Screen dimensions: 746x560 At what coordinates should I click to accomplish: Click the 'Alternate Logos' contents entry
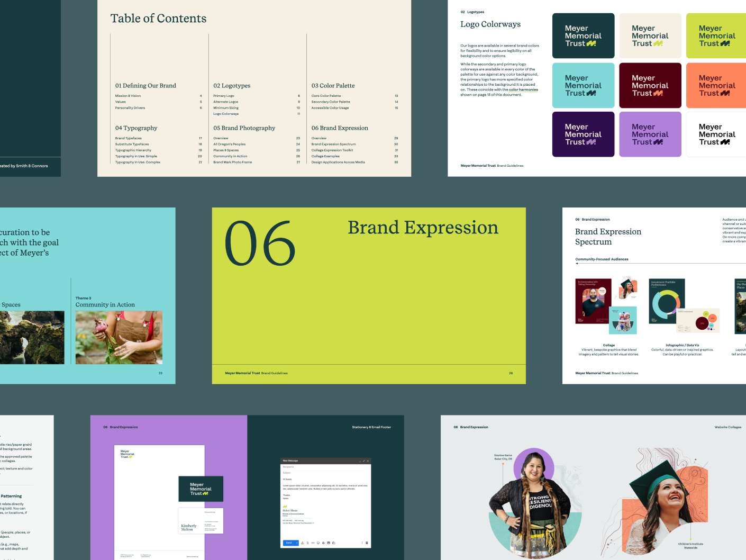pos(226,102)
